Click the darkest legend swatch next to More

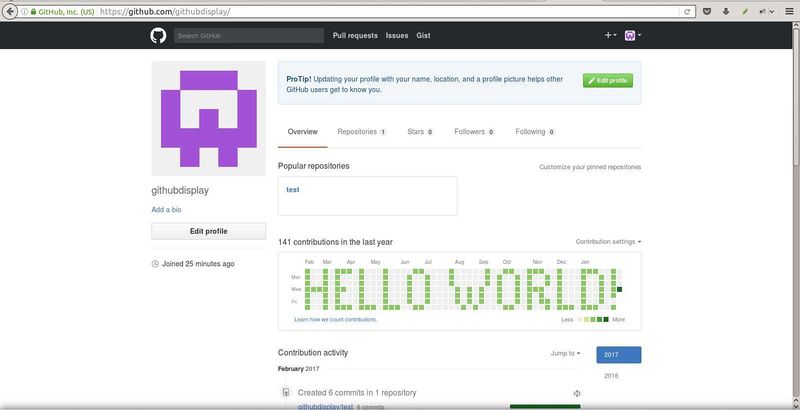(606, 319)
